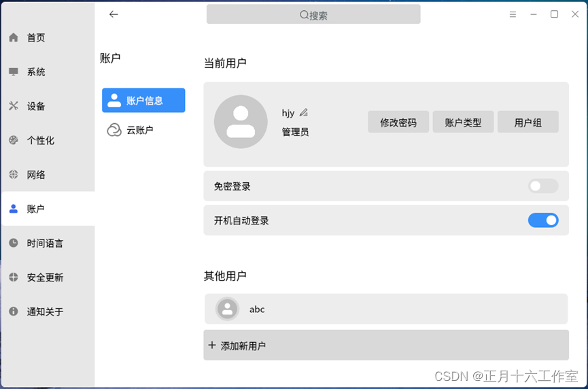Click the tools icon beside 设备

14,106
